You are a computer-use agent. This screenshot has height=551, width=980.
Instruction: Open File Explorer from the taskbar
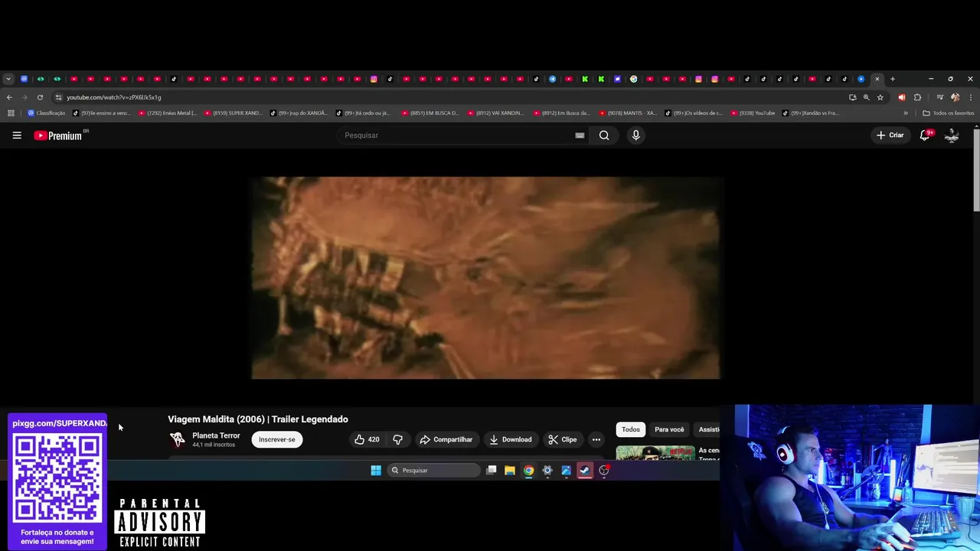[510, 471]
